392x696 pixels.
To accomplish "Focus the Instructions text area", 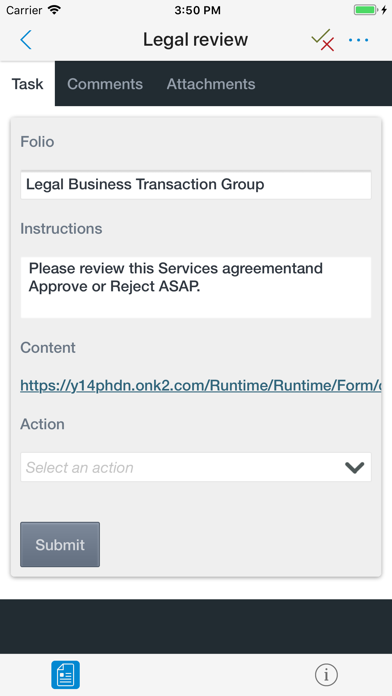I will pyautogui.click(x=196, y=287).
